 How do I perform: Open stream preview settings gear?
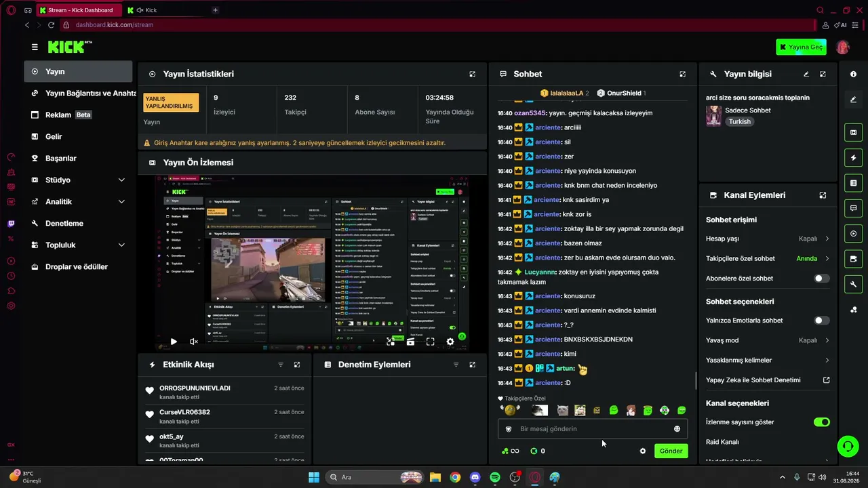(450, 342)
